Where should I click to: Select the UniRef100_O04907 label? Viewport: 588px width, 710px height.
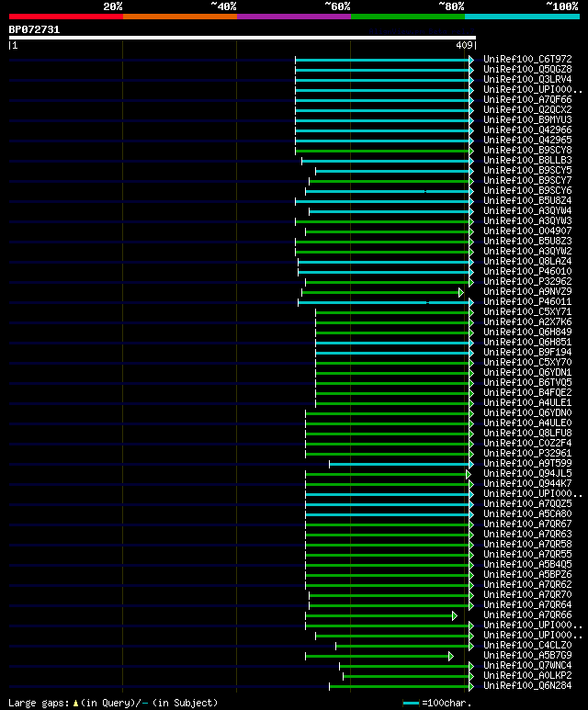(527, 231)
